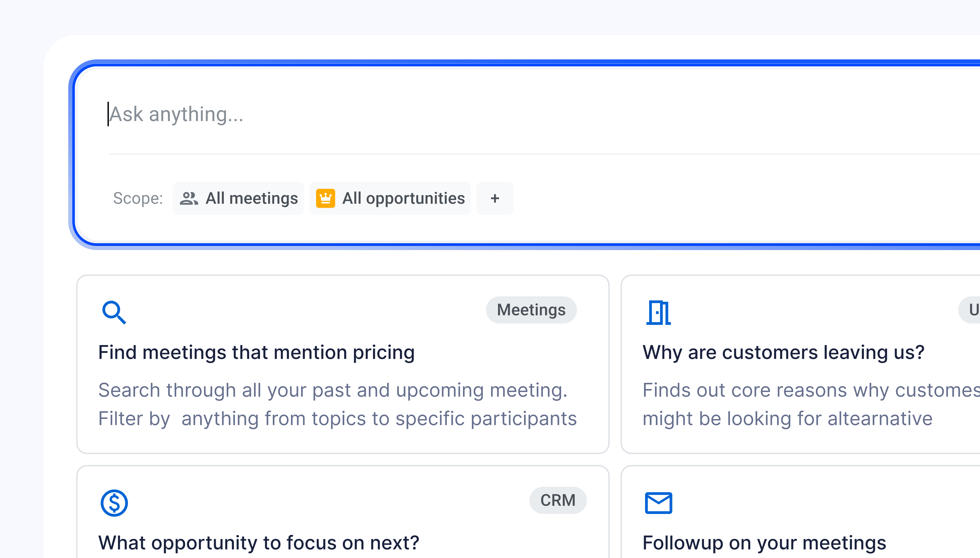Click the CRM tag badge

point(558,500)
